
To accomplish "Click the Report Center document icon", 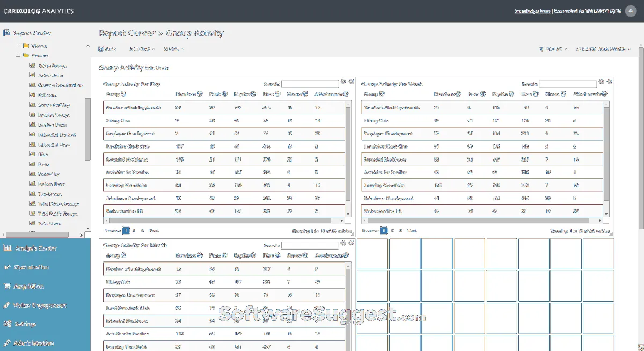I will (7, 33).
